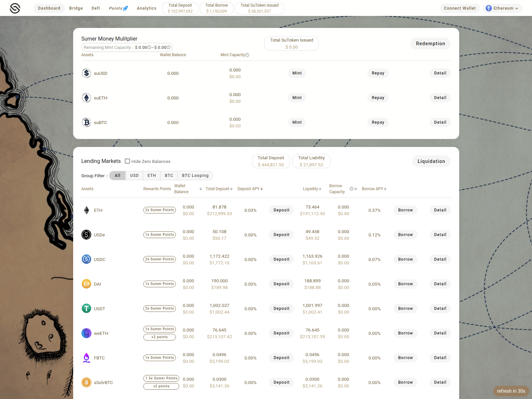Click the USDC asset icon
Screen dimensions: 532x399
tap(86, 259)
